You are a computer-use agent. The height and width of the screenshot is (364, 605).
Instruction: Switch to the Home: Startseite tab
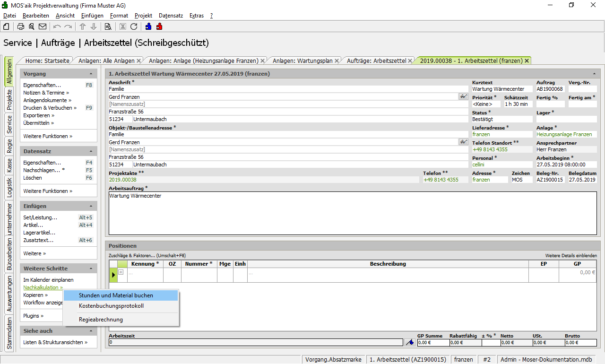point(47,61)
